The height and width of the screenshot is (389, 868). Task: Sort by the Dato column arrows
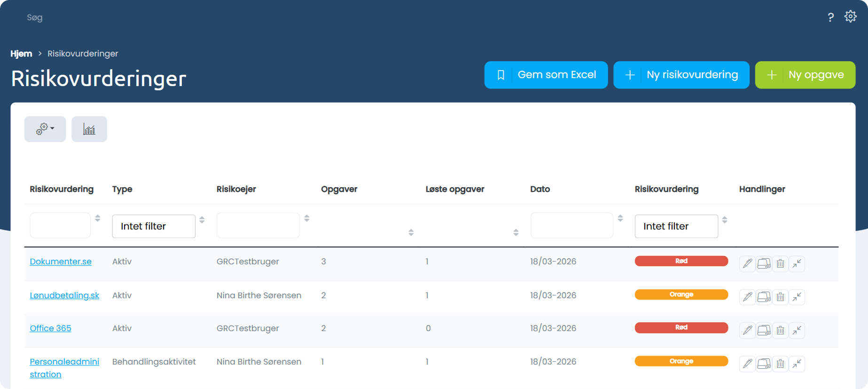coord(620,218)
